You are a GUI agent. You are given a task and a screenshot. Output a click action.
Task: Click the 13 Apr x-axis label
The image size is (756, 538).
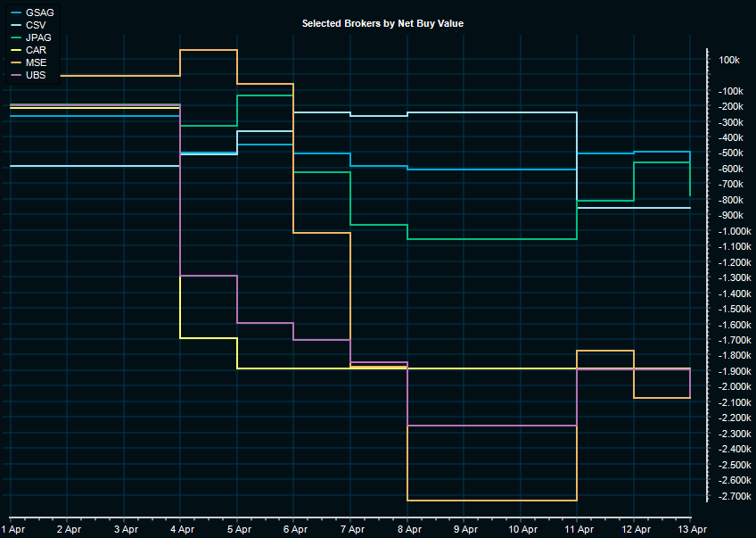coord(691,529)
